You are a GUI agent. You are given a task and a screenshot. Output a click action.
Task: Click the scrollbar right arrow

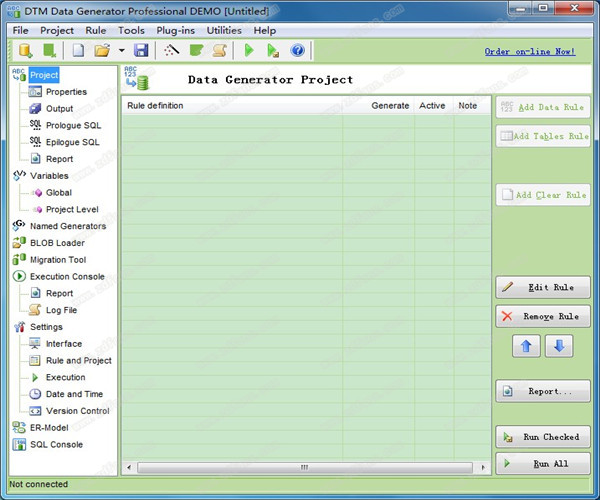tap(483, 467)
